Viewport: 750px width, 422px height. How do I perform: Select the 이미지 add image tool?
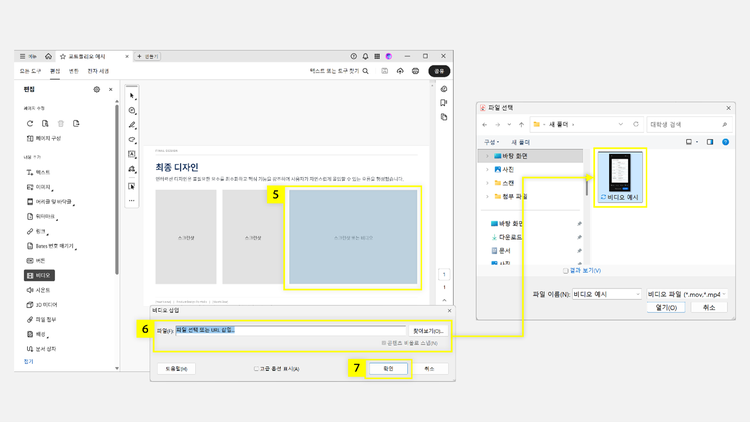click(x=39, y=187)
